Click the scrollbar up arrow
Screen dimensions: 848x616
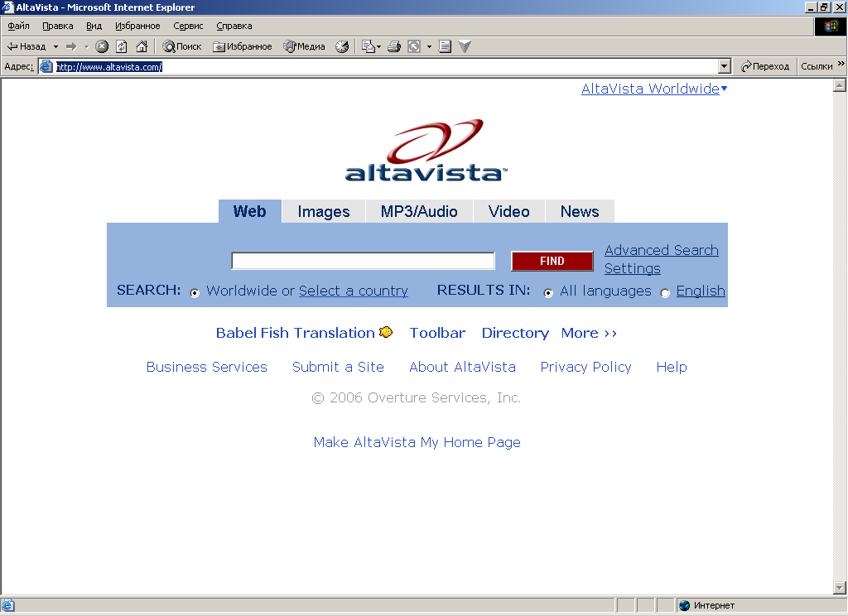tap(840, 85)
